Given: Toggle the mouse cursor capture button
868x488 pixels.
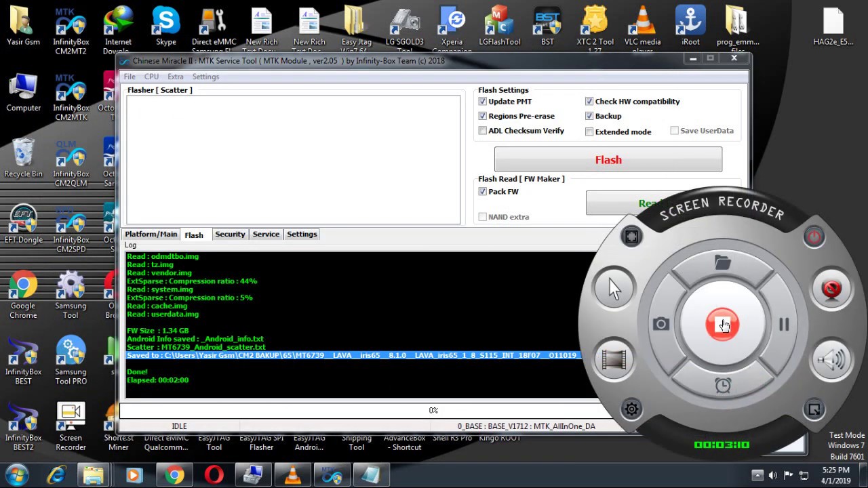Looking at the screenshot, I should 614,289.
